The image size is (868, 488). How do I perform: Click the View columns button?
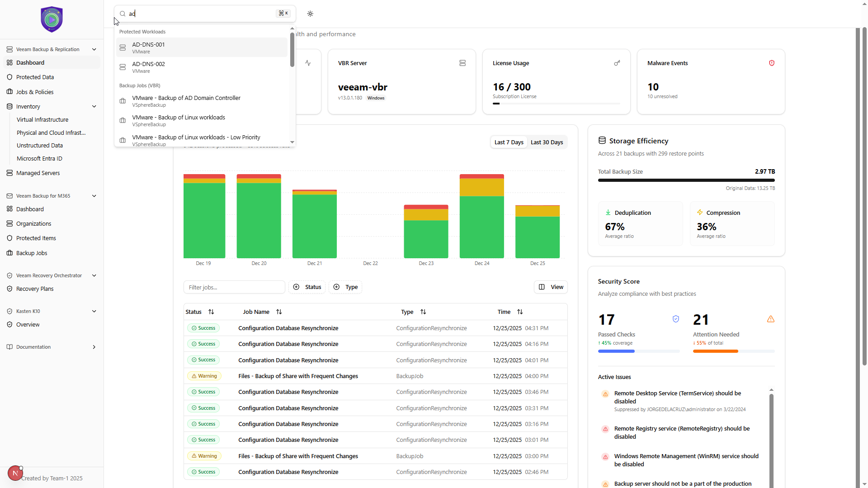(551, 287)
